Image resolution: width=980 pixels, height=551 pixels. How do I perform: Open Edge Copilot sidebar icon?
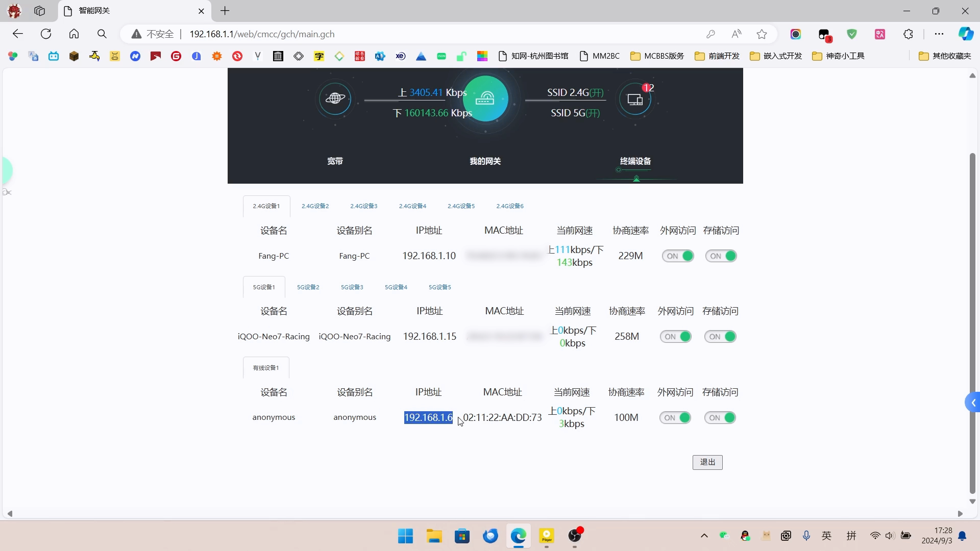pyautogui.click(x=965, y=34)
